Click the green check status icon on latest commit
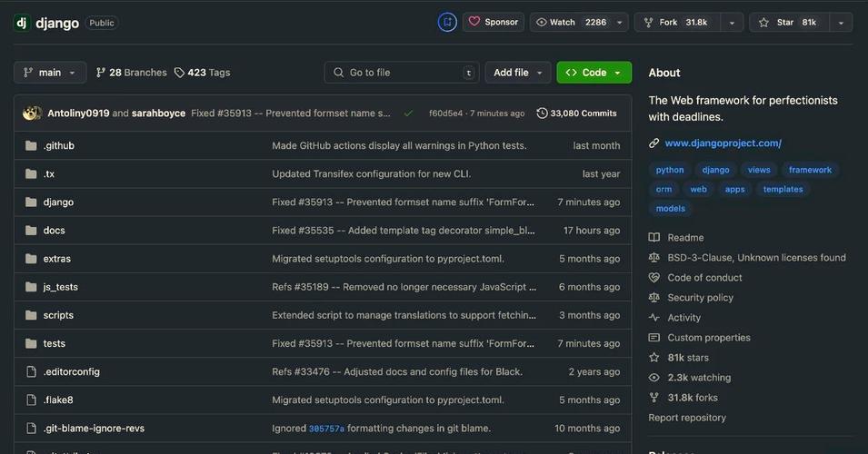868x454 pixels. coord(408,113)
